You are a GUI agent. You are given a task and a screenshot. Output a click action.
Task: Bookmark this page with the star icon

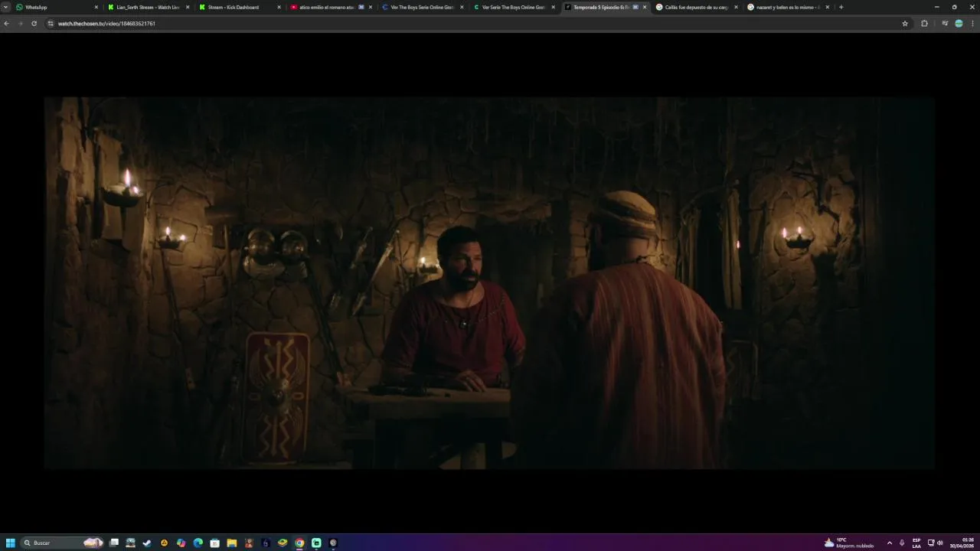(905, 24)
